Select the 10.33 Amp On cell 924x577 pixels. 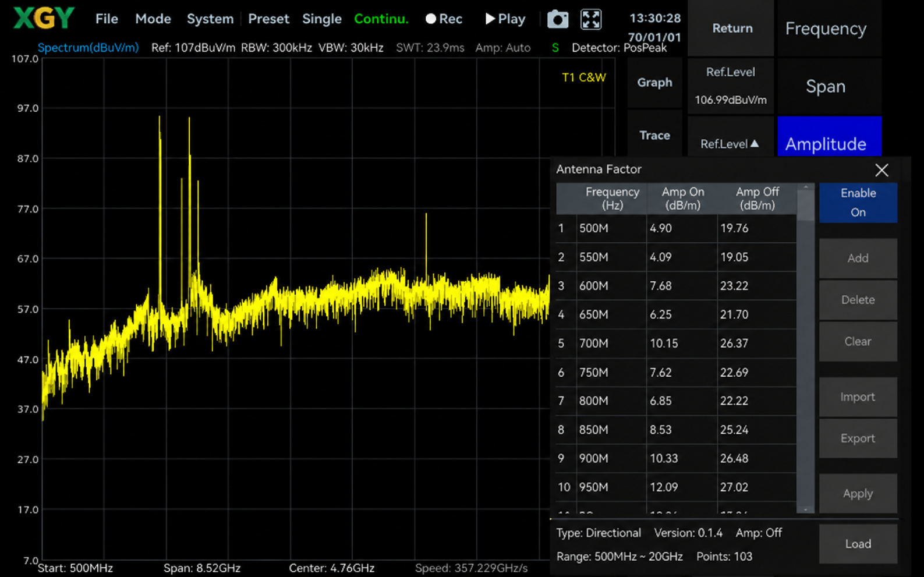click(x=682, y=458)
